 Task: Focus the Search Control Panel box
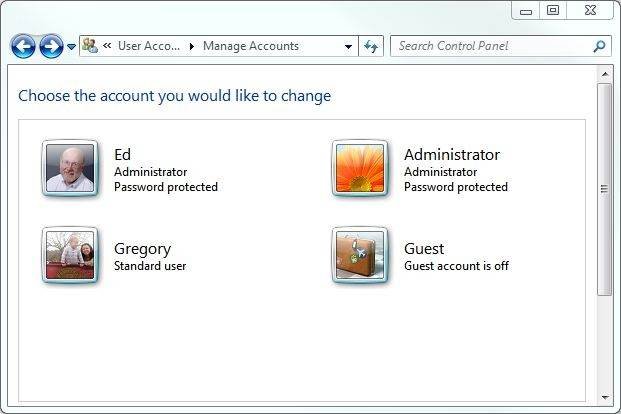coord(490,46)
